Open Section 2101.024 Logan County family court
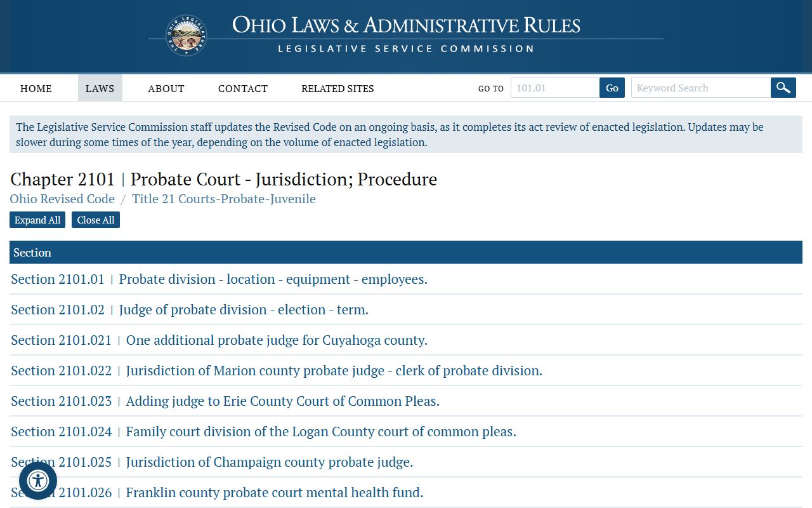The height and width of the screenshot is (508, 812). click(x=263, y=432)
